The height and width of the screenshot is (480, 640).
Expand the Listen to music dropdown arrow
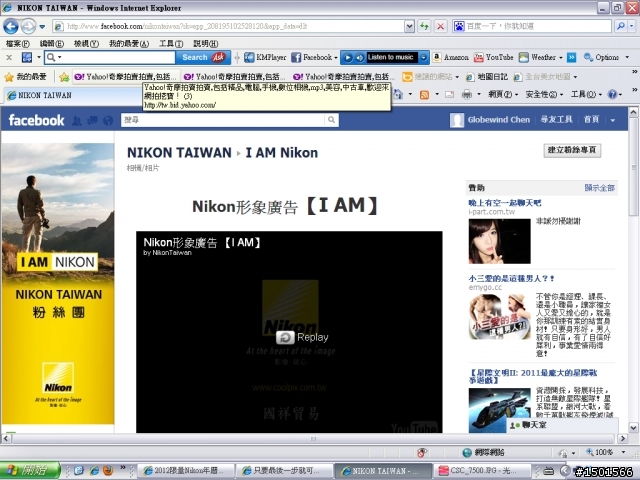click(424, 58)
